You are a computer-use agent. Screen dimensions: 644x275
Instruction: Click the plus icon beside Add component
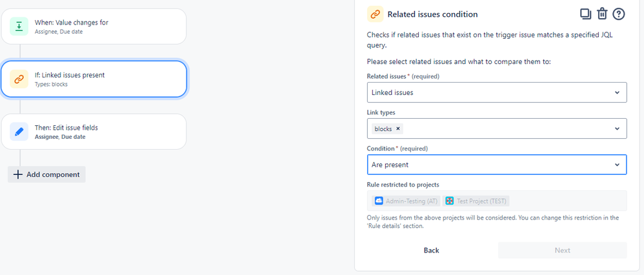(x=18, y=174)
